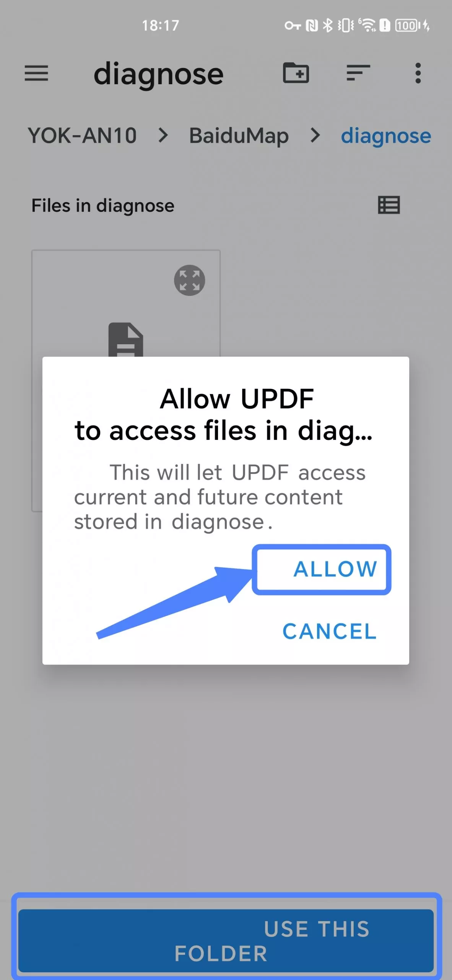Tap the Bluetooth status icon
This screenshot has width=452, height=980.
click(x=328, y=25)
